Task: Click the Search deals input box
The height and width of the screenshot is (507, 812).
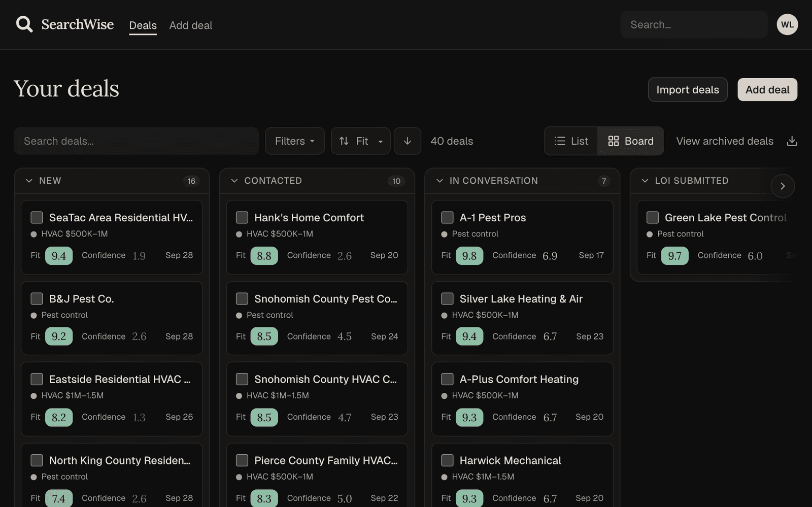Action: click(136, 141)
